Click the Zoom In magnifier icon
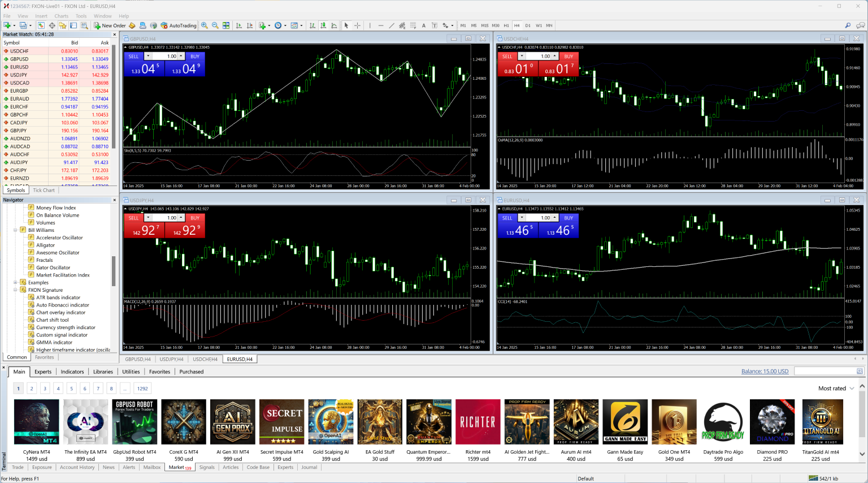 point(205,25)
